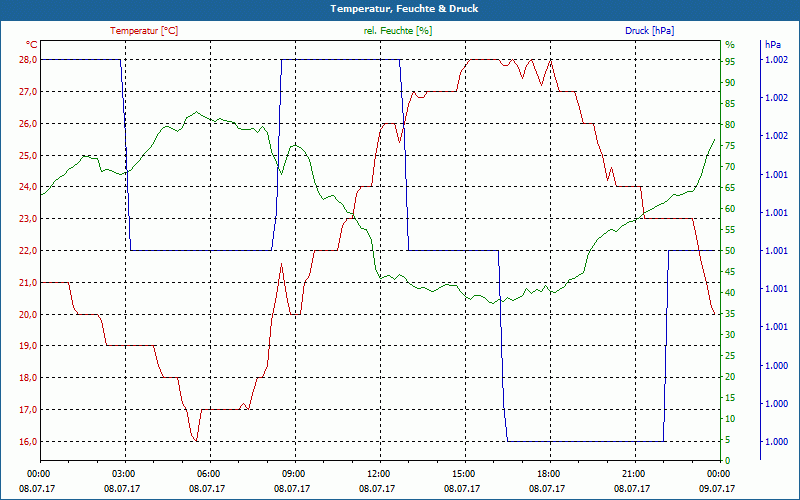Click the 19,0 temperature axis value

(x=28, y=346)
